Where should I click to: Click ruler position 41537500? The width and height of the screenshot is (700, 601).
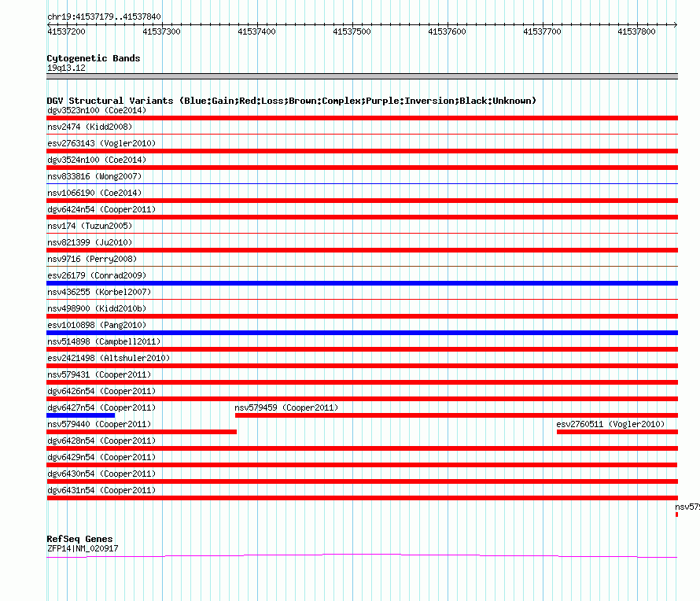tap(352, 31)
